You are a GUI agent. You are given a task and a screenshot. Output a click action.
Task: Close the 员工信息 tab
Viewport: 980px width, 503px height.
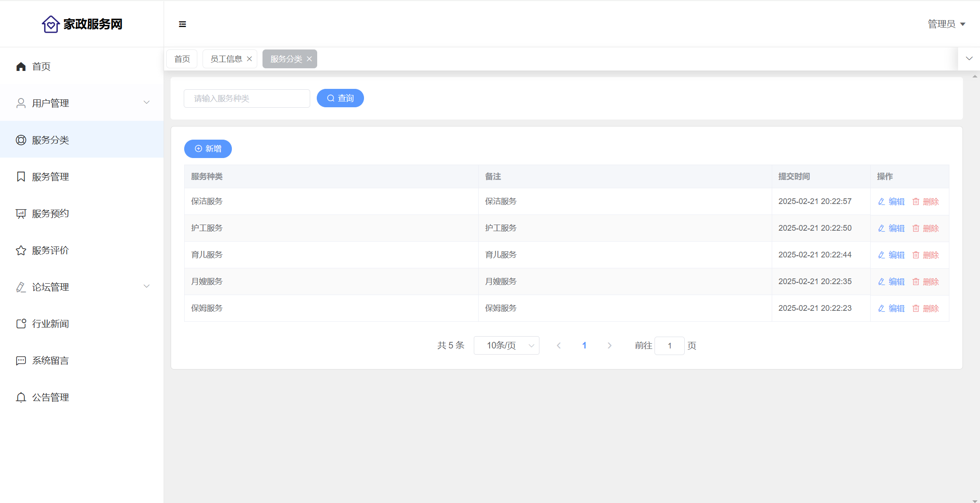[249, 59]
